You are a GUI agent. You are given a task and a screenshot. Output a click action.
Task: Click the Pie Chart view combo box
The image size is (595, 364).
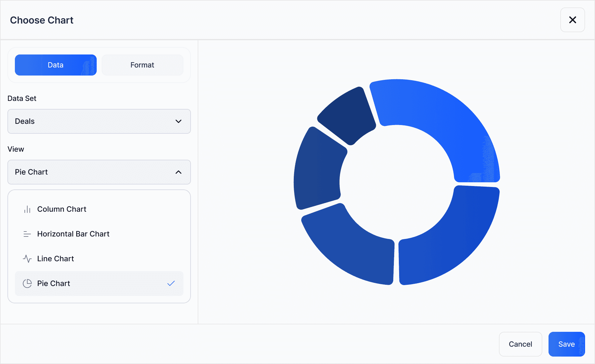click(93, 172)
